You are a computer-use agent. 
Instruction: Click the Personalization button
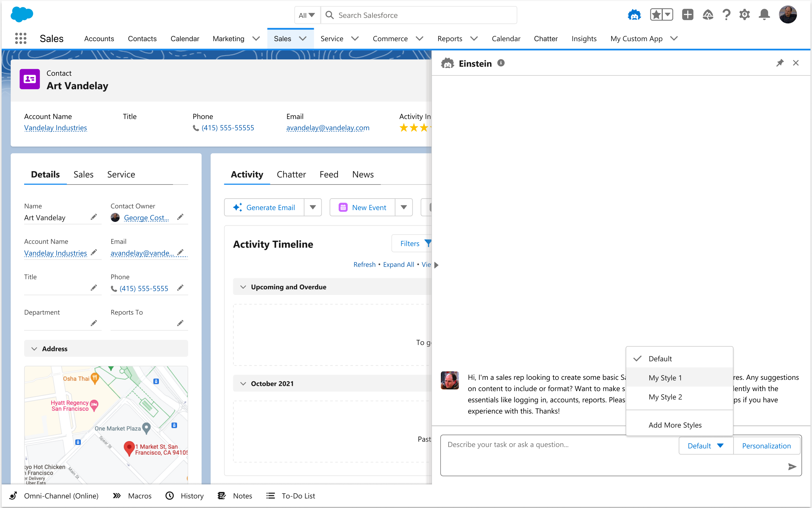pos(766,446)
